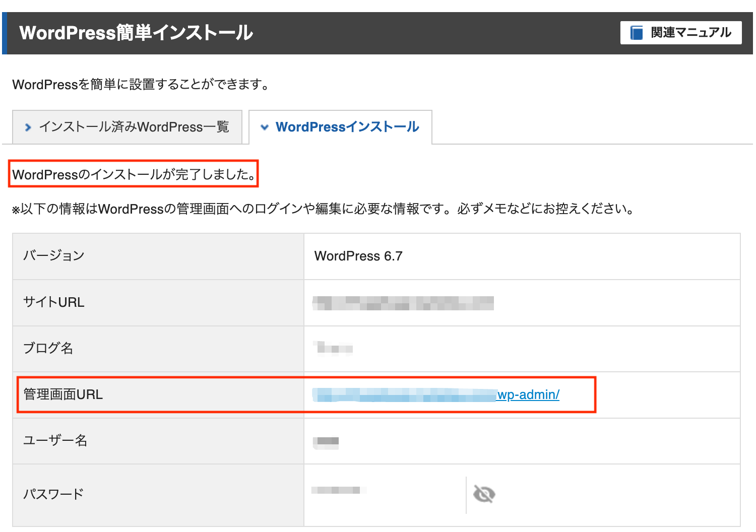Click the WordPressのインストールが完了しました message
The height and width of the screenshot is (532, 756).
(134, 174)
